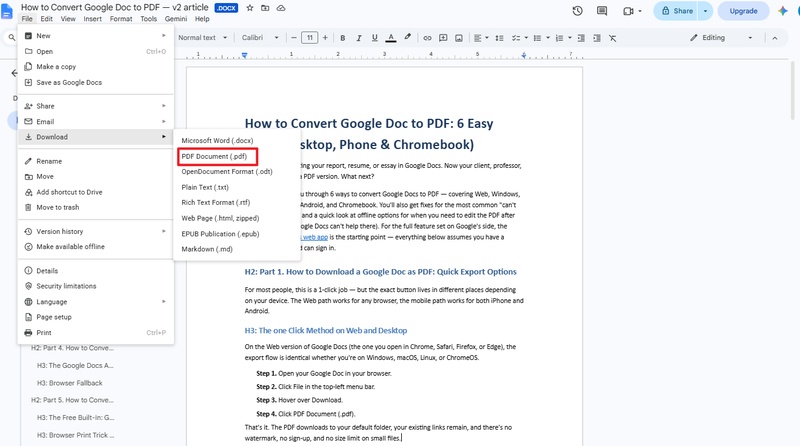Start a video call via camera icon
The image size is (800, 446).
tap(629, 11)
